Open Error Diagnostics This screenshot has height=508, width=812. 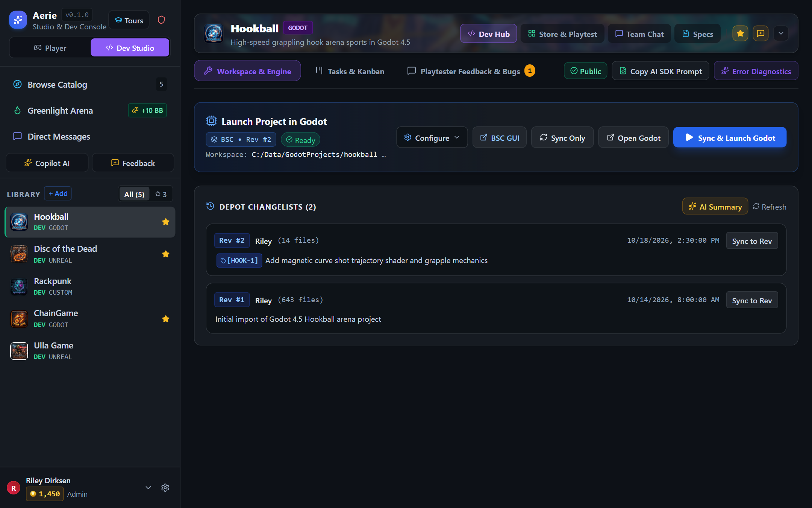click(756, 71)
